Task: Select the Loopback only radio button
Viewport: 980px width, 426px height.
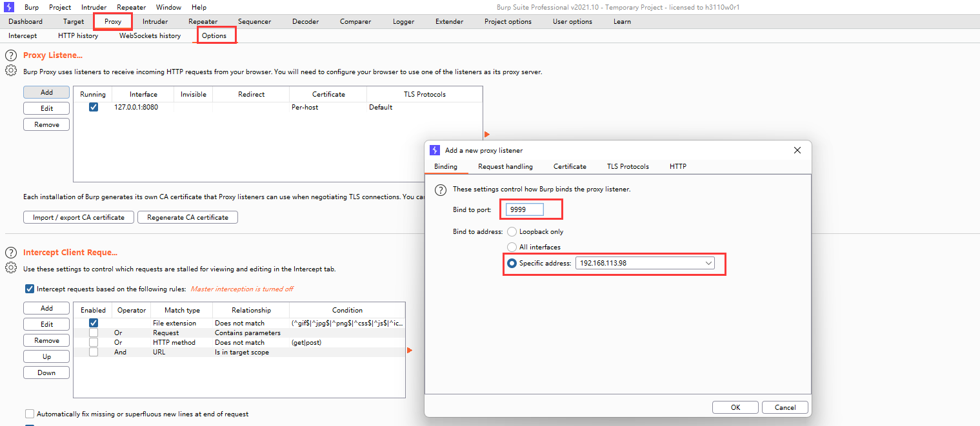Action: 512,231
